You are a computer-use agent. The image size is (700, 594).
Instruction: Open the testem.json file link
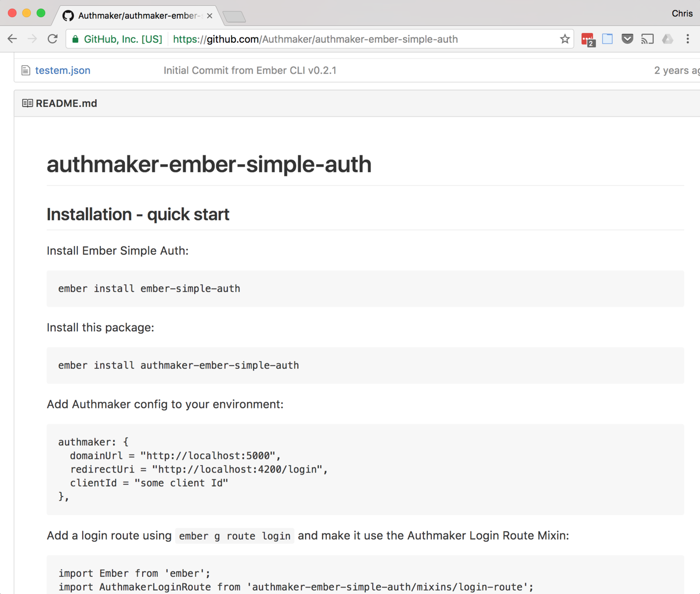pyautogui.click(x=63, y=70)
